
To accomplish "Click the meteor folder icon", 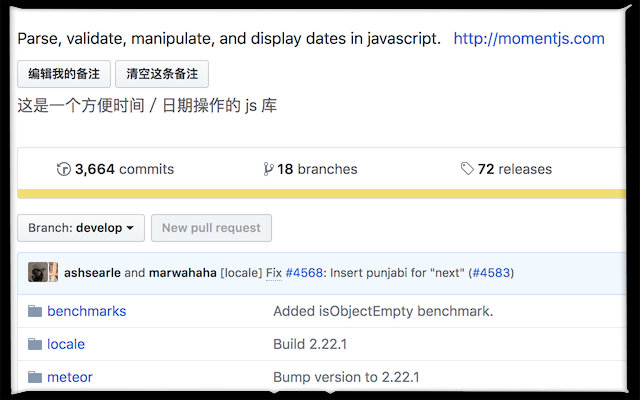I will 35,377.
